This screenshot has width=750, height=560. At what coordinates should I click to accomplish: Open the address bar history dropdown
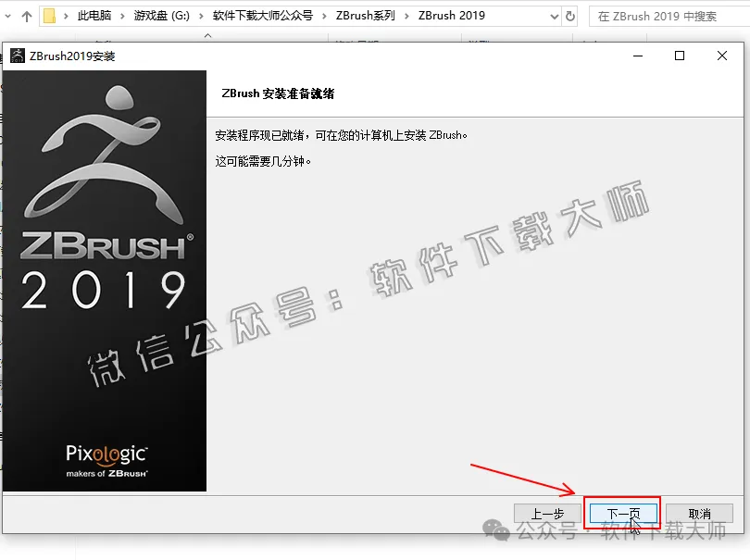553,16
